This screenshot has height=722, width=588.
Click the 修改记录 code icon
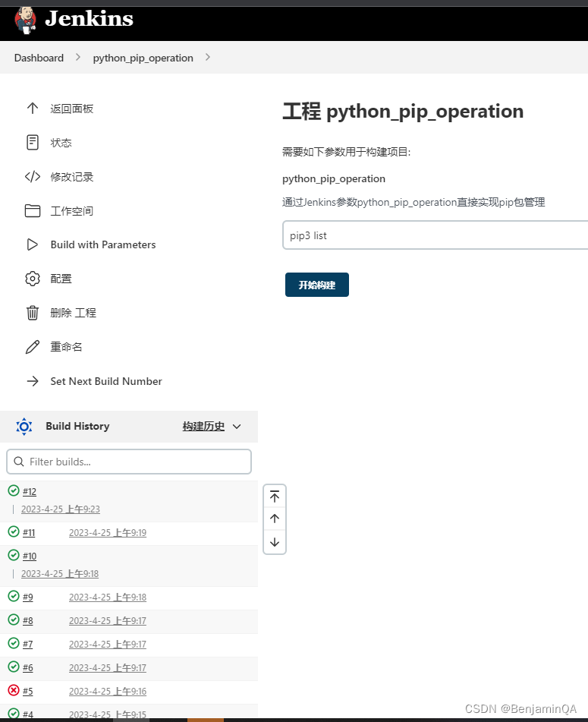(33, 176)
